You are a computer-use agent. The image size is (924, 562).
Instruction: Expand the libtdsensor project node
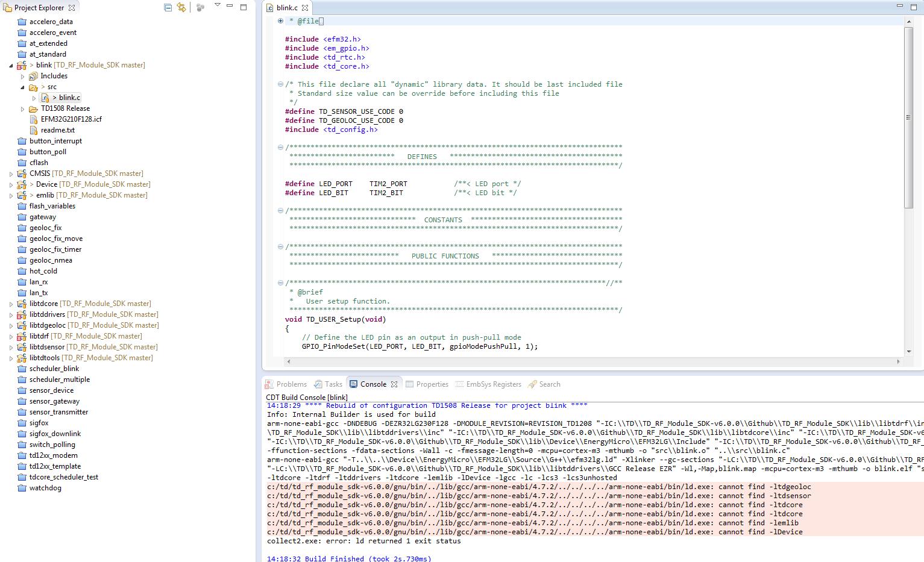(11, 348)
